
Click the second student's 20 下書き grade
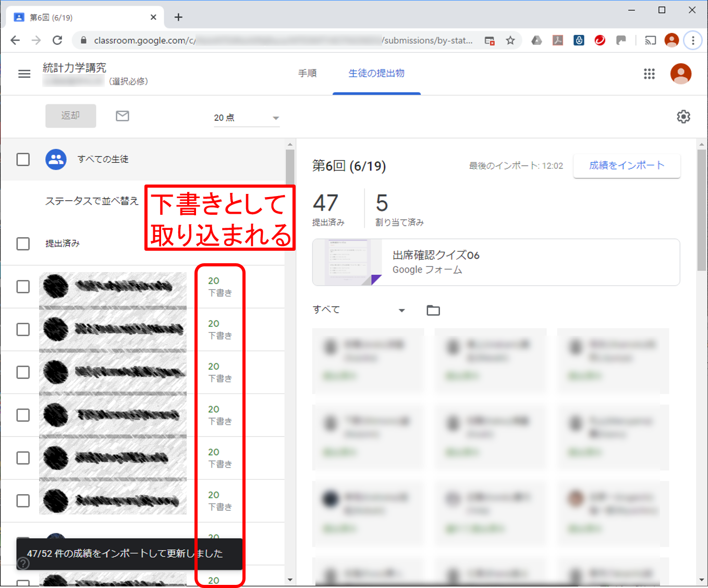pos(220,329)
